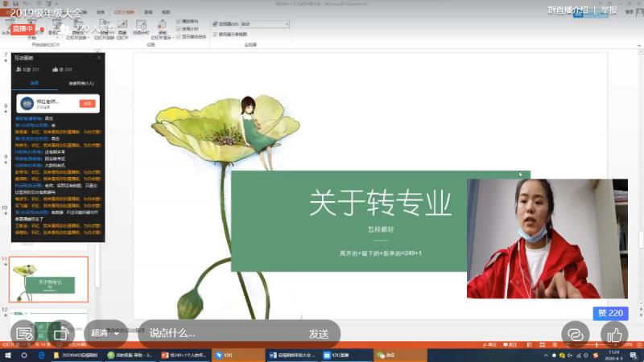Open the Edge browser from taskbar
This screenshot has width=644, height=362.
point(41,356)
